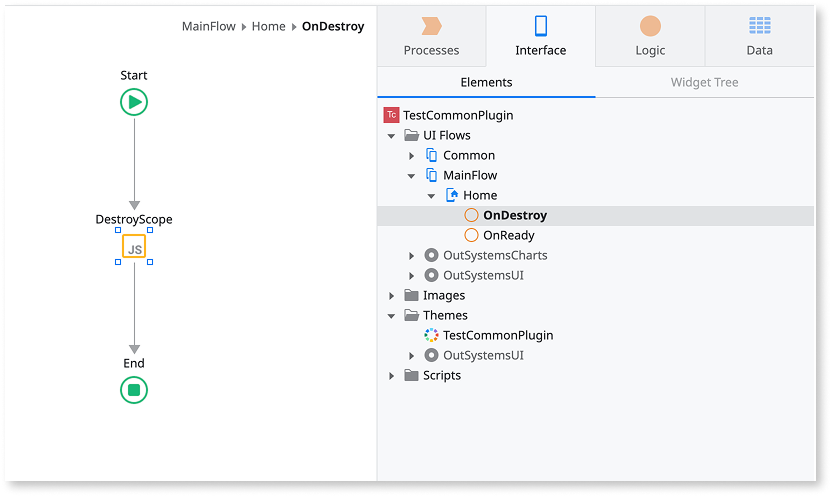Open the Widget Tree sub-tab

tap(704, 82)
